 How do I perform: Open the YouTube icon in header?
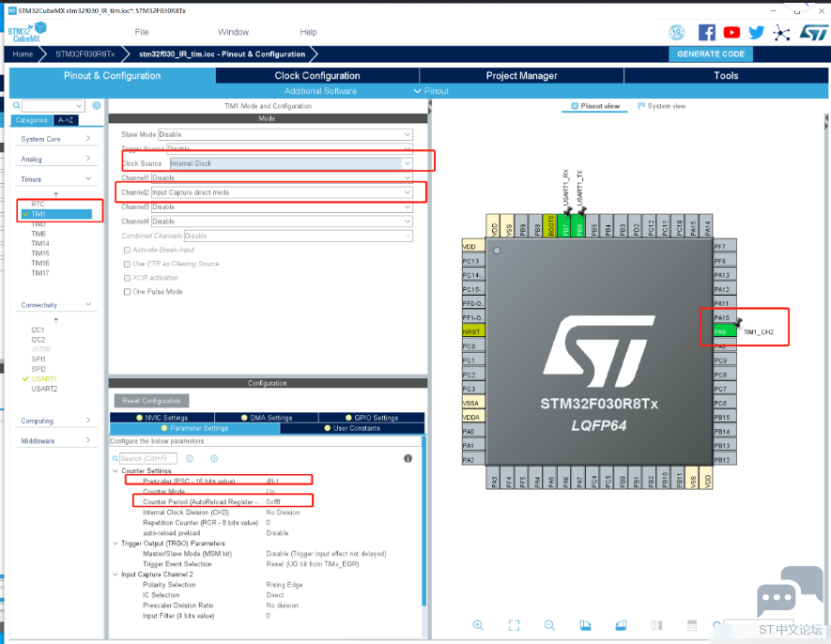point(731,32)
